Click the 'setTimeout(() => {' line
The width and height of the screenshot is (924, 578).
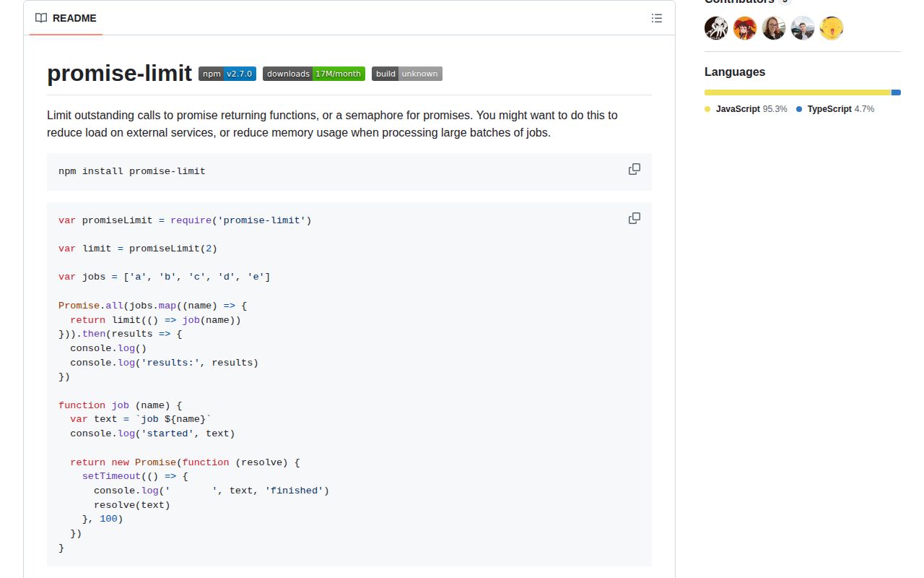(x=135, y=476)
